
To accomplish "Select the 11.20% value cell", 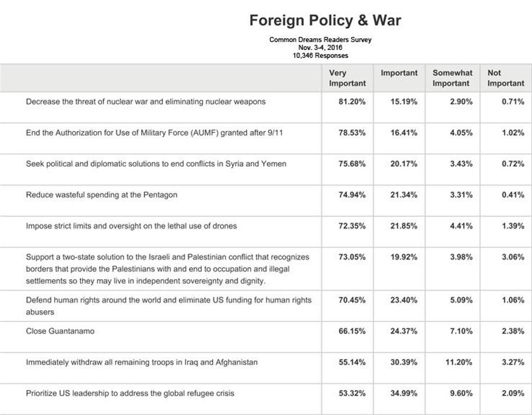I will click(459, 362).
